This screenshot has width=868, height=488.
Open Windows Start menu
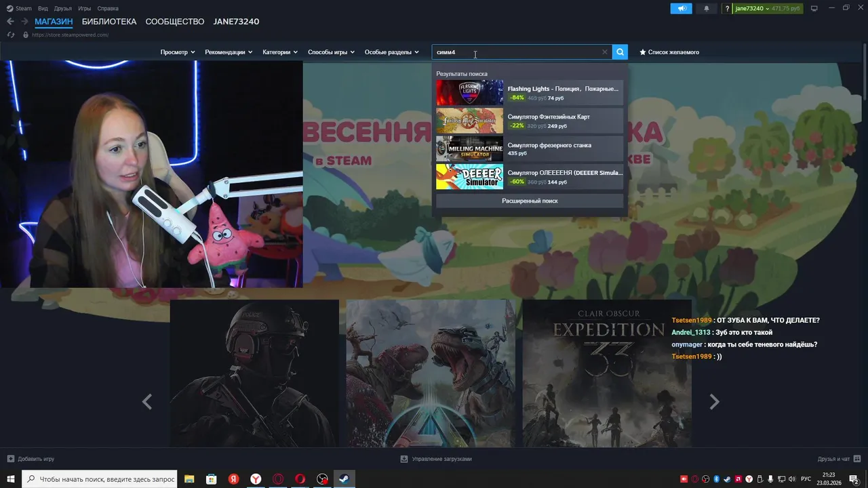[x=11, y=479]
